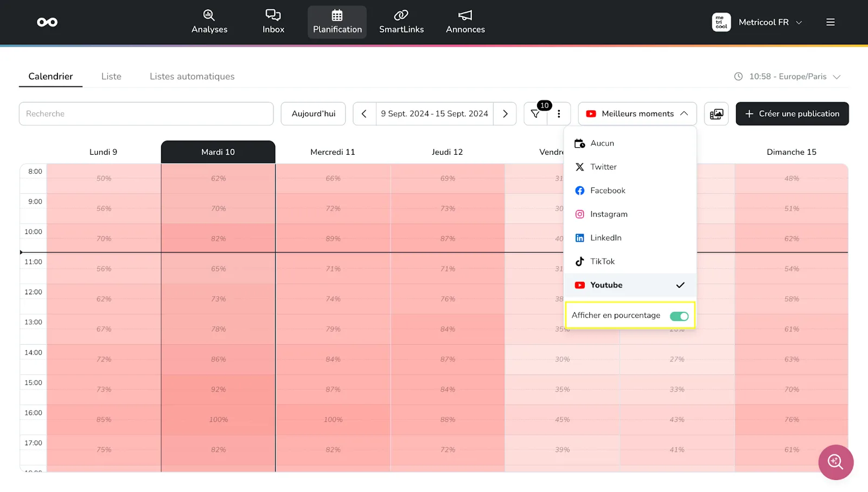Switch to Listes automatiques tab
868x492 pixels.
192,77
